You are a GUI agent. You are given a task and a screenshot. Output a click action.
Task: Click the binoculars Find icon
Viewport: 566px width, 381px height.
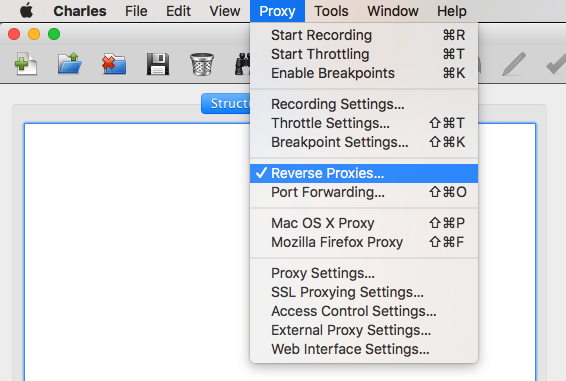click(x=243, y=64)
